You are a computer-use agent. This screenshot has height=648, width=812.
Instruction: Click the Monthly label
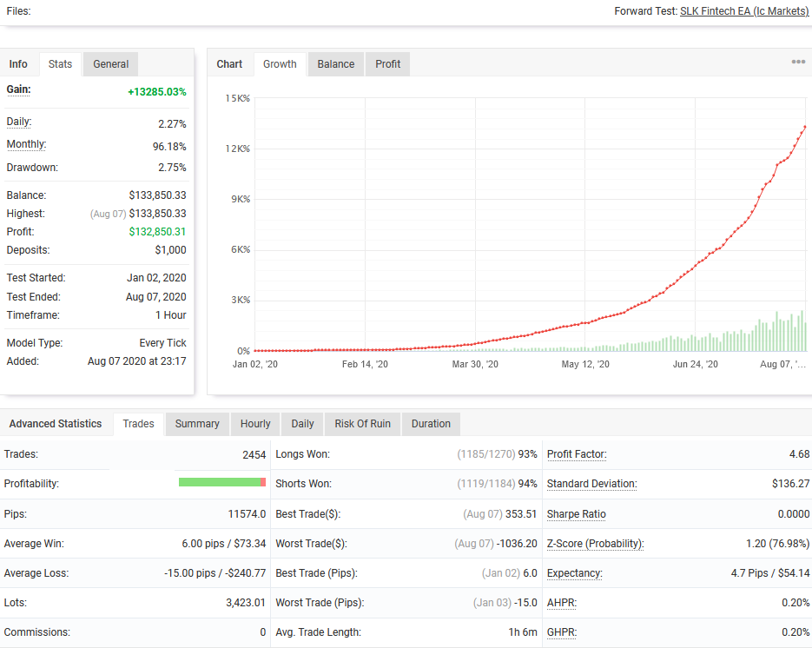point(26,144)
